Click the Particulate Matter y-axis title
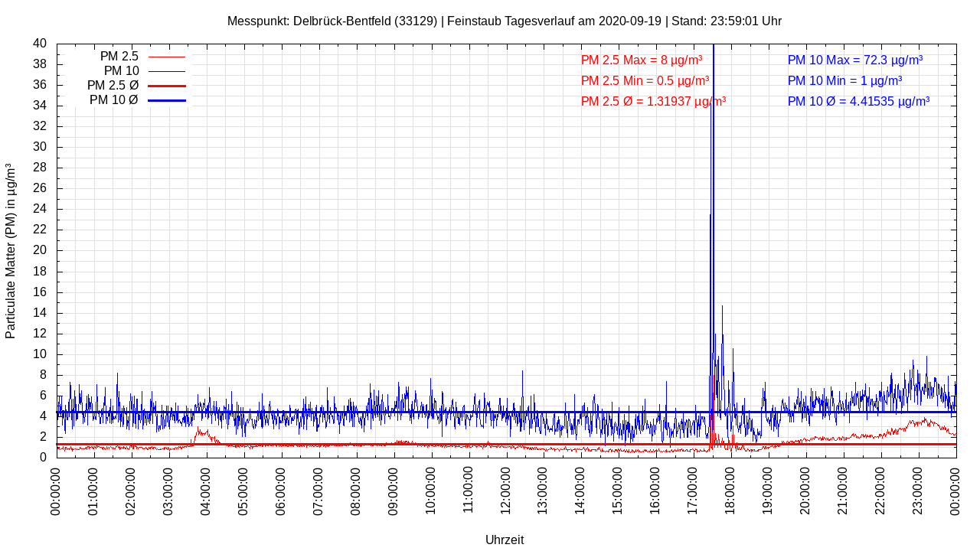 pos(11,250)
